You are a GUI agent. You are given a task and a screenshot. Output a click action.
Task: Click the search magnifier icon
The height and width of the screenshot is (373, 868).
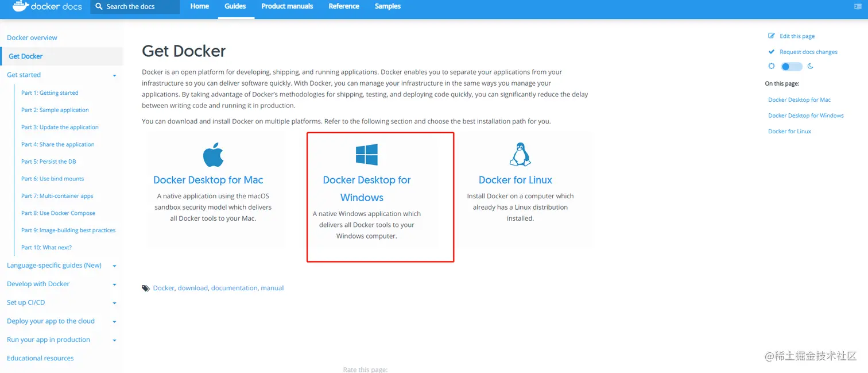(99, 7)
